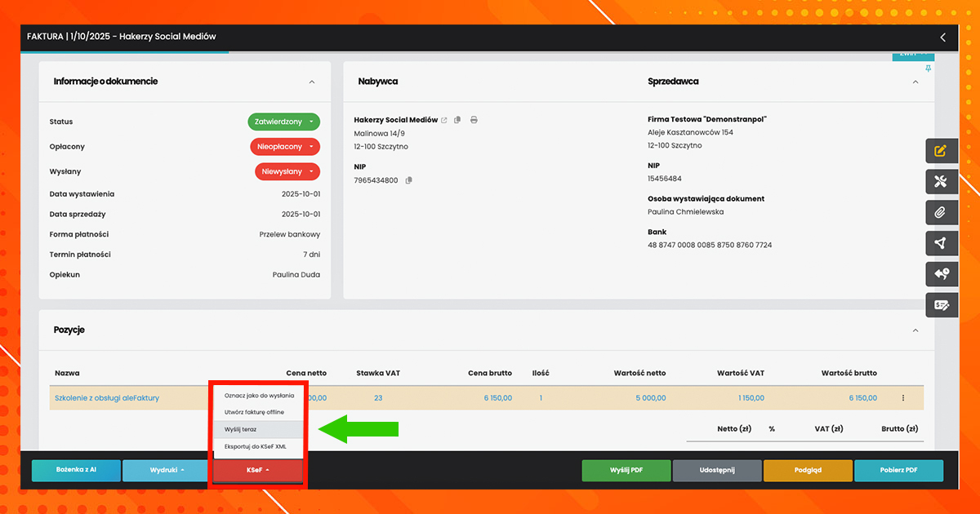Click the Wyślij PDF button
The width and height of the screenshot is (980, 514).
tap(626, 471)
